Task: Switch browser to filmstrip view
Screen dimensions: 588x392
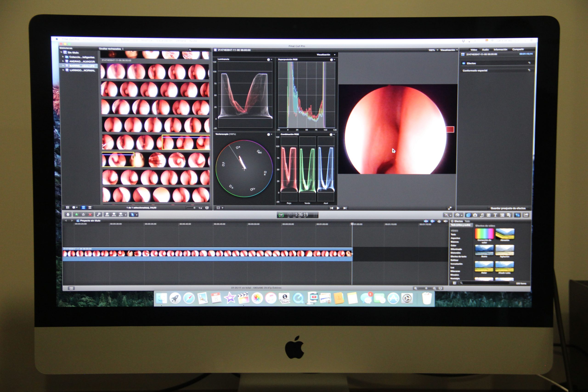Action: click(84, 208)
